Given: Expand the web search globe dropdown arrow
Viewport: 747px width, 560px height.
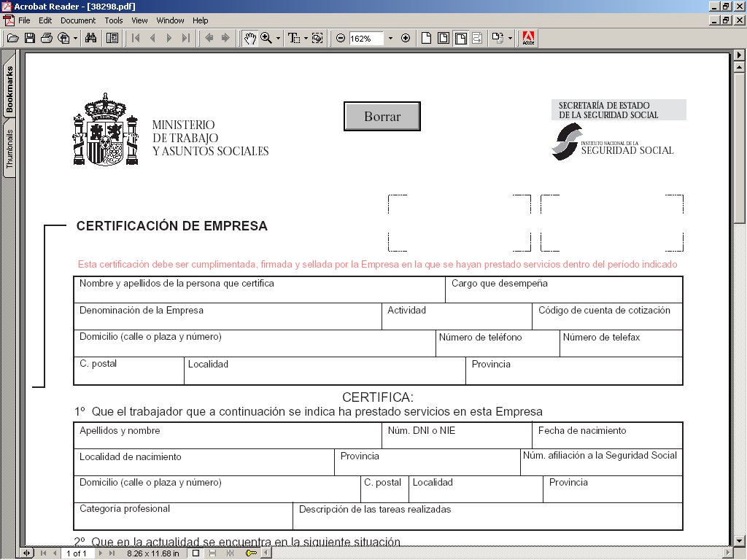Looking at the screenshot, I should pyautogui.click(x=75, y=38).
